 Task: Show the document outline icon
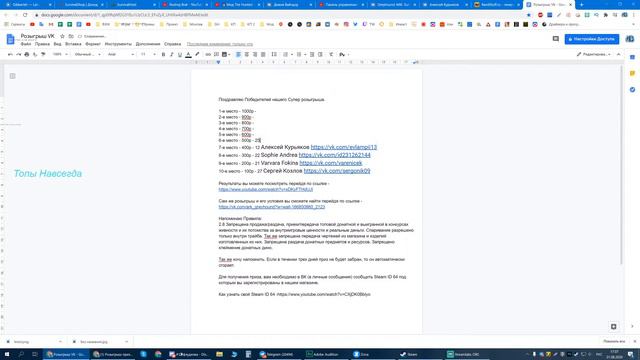13,76
